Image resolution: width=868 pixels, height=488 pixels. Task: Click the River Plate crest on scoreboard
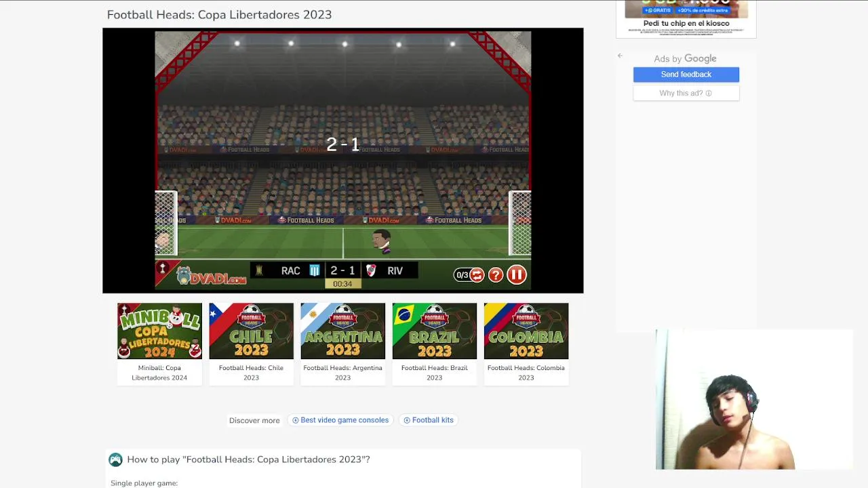coord(371,270)
